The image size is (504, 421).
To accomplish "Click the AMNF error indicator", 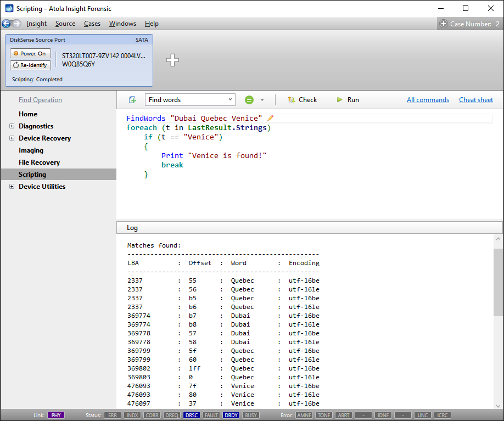I will [x=304, y=415].
